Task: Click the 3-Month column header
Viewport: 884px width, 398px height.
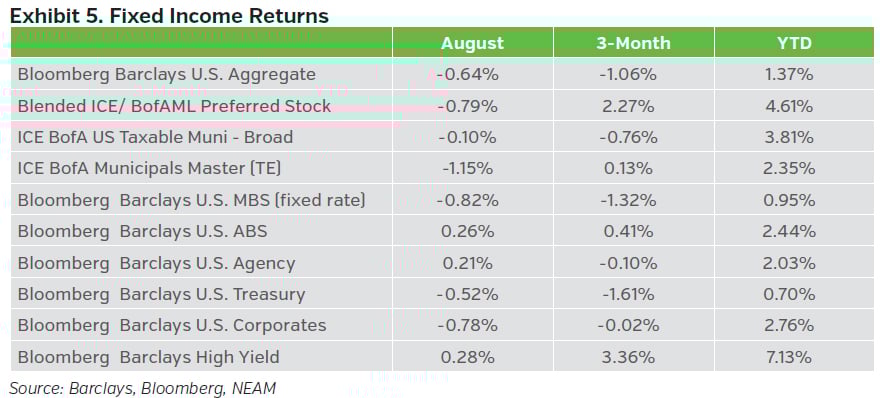Action: [x=634, y=43]
